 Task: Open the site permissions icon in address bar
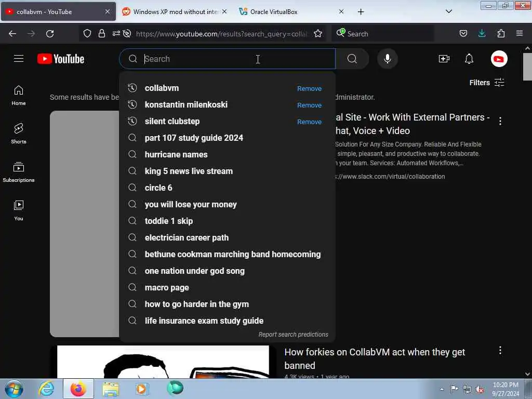click(x=116, y=34)
